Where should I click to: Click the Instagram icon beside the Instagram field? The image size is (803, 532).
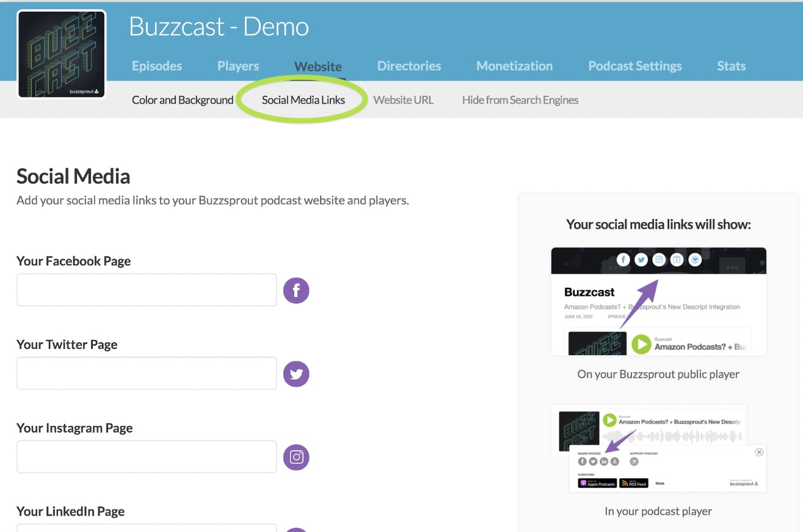[296, 457]
